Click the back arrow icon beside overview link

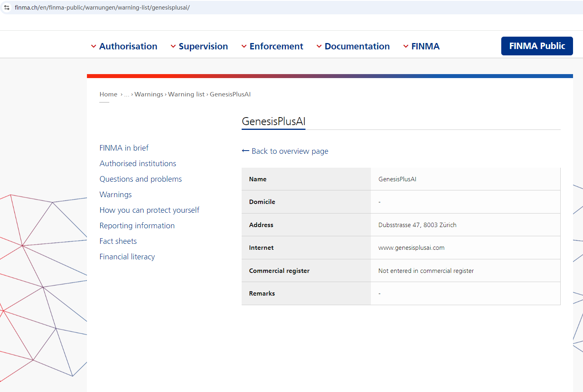245,151
